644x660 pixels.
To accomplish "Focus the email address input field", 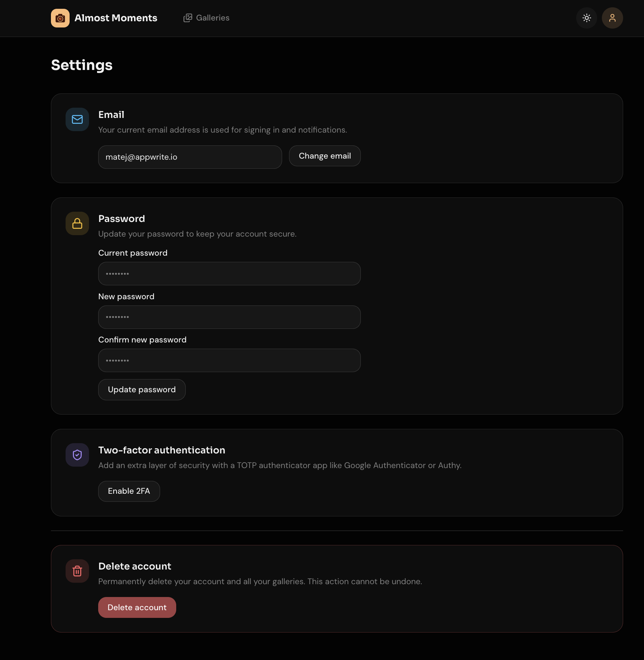I will coord(189,157).
